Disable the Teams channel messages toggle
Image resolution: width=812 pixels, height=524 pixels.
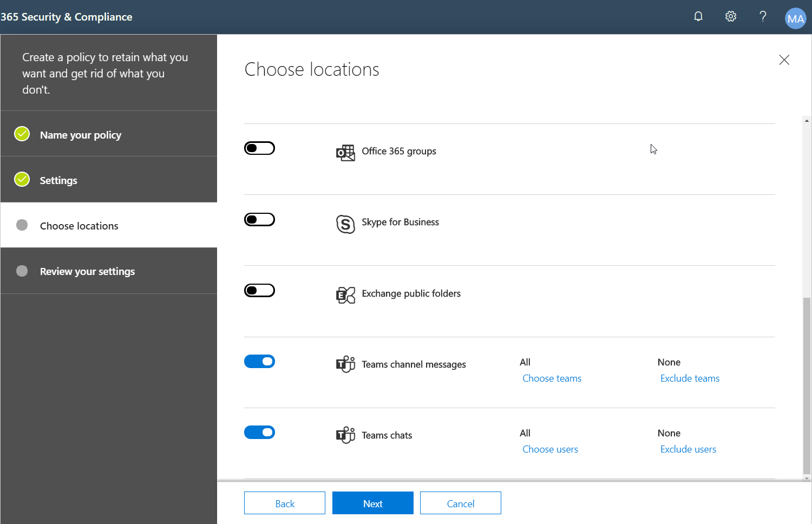click(x=259, y=361)
